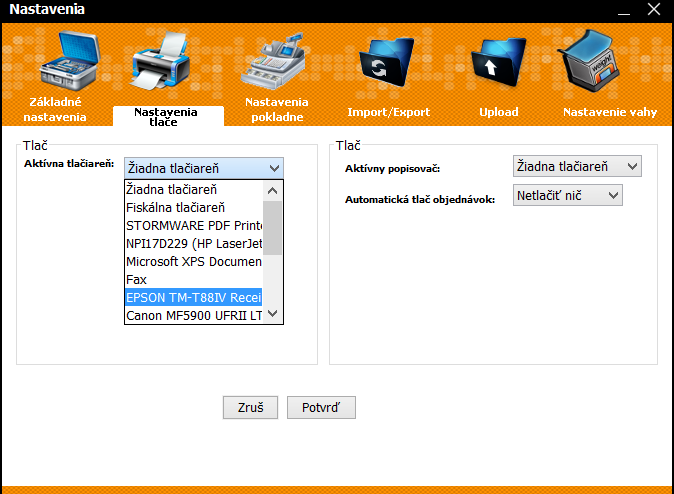Open the Upload folder icon
The image size is (674, 494).
(x=498, y=64)
